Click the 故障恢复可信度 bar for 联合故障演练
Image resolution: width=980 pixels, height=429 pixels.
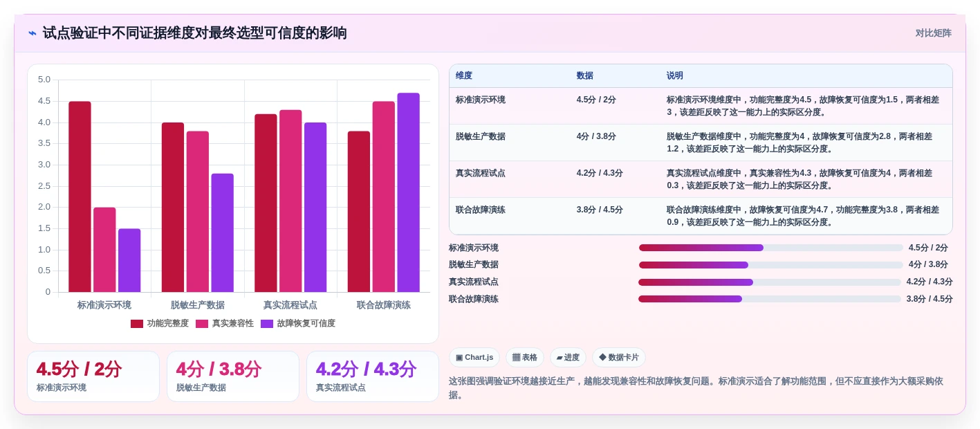click(x=408, y=192)
